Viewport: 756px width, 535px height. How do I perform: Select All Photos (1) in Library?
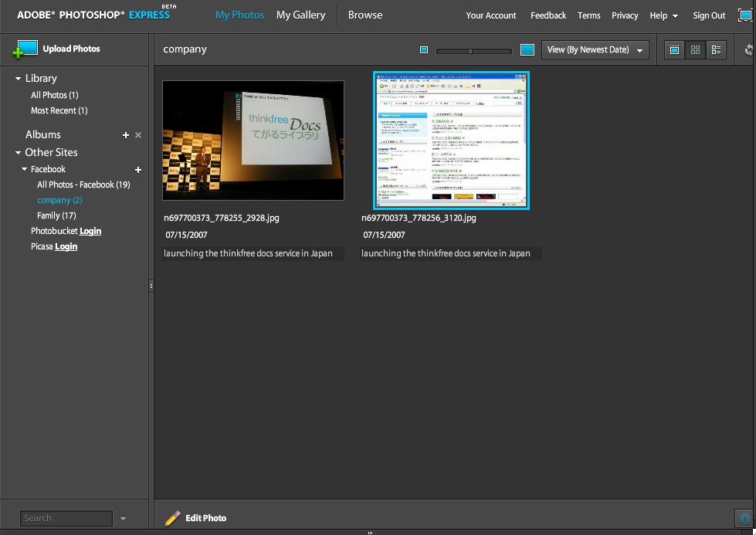(55, 95)
